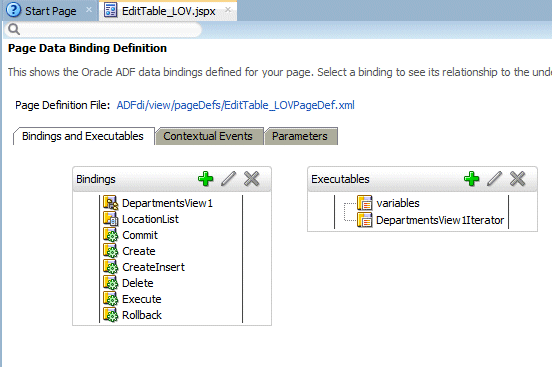Select the LocationList binding

tap(150, 219)
